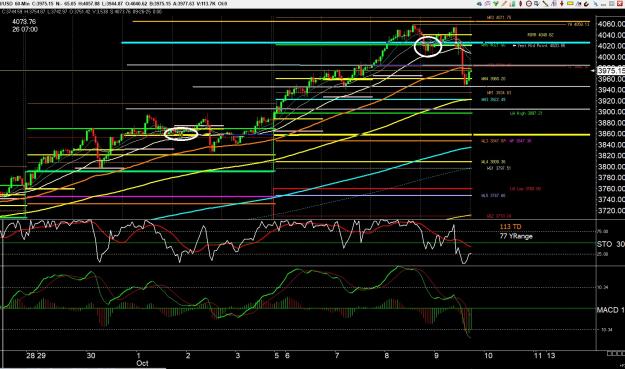Click the 3740.00 price axis label

(611, 199)
